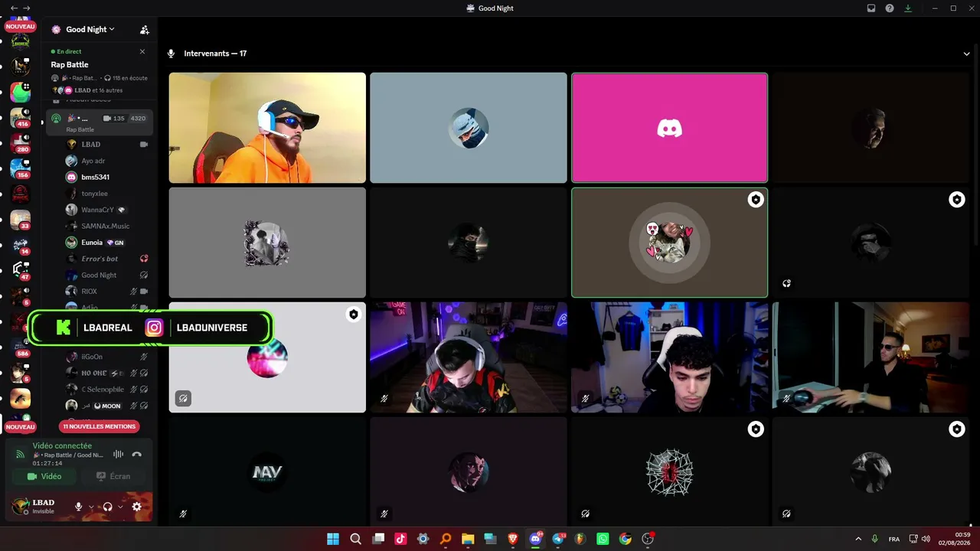Expand the Good Night server menu
The height and width of the screenshot is (551, 980).
coord(90,29)
